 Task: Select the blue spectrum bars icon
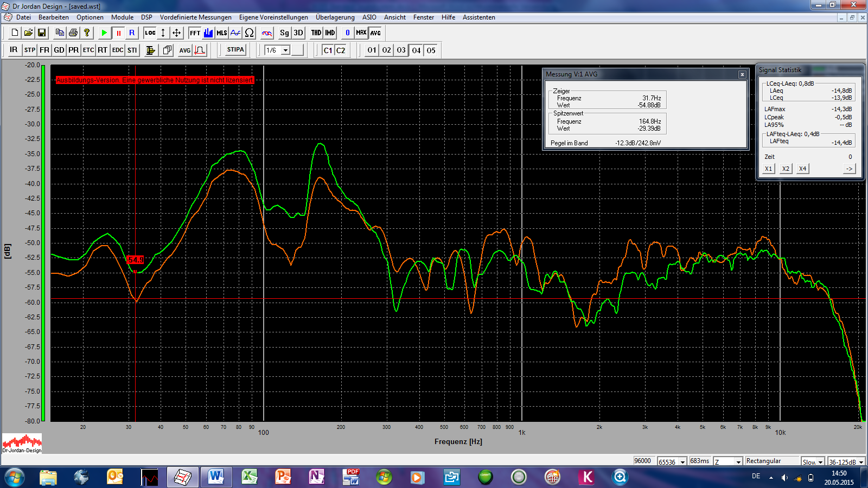coord(208,33)
